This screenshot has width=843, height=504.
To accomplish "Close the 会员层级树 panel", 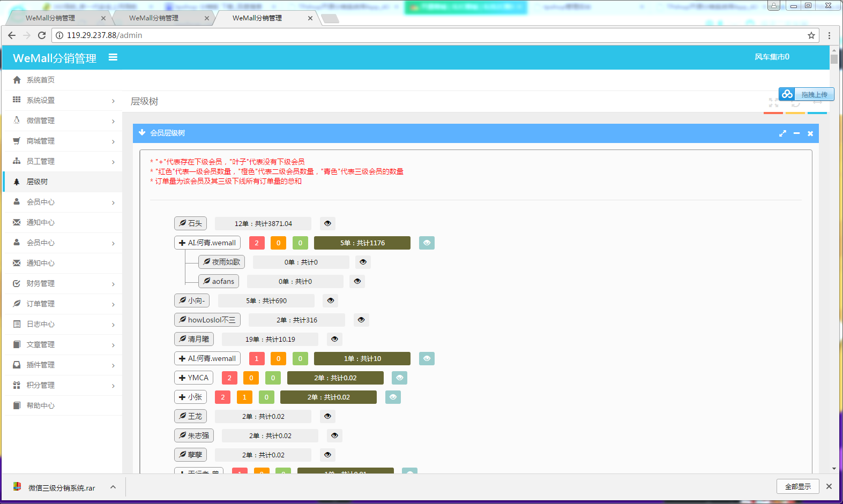I will coord(810,133).
